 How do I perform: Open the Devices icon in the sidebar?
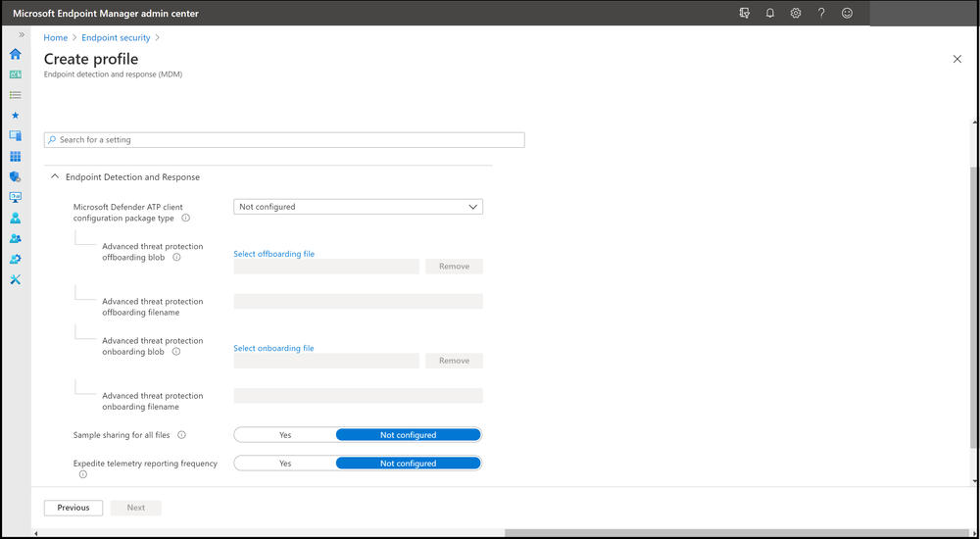pos(16,135)
